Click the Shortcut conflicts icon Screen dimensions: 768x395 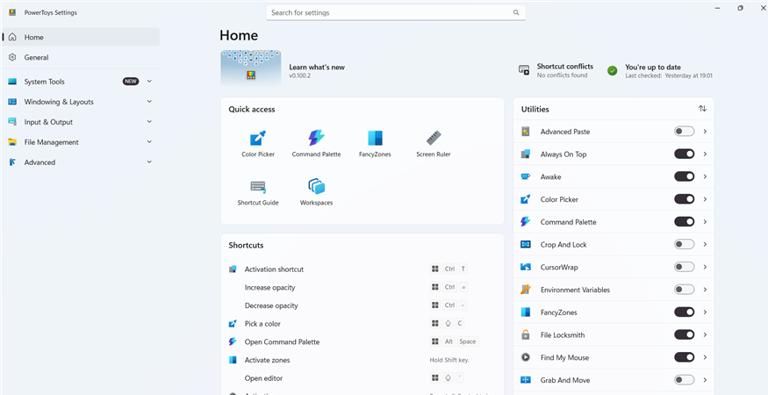[x=524, y=71]
